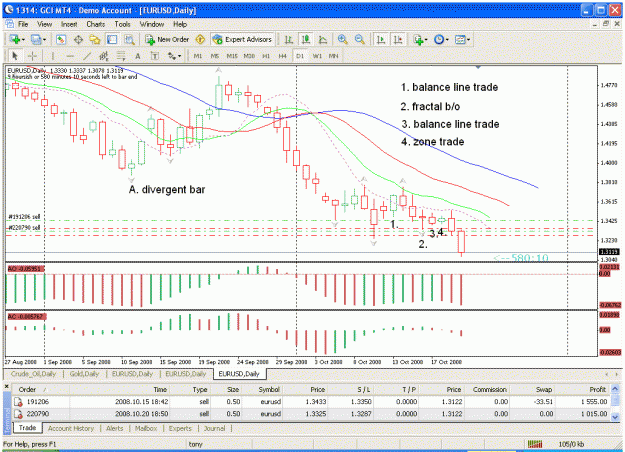The width and height of the screenshot is (625, 452).
Task: Expand the Arrows tool dropdown arrow
Action: click(x=179, y=56)
